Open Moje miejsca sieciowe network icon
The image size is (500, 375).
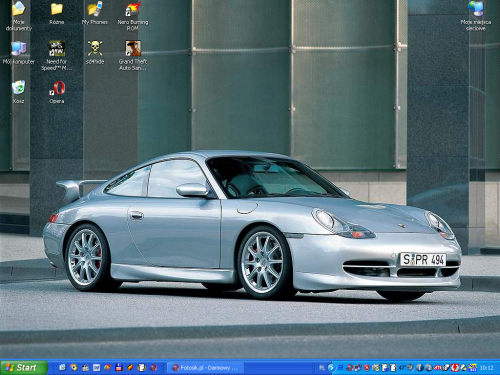[476, 16]
